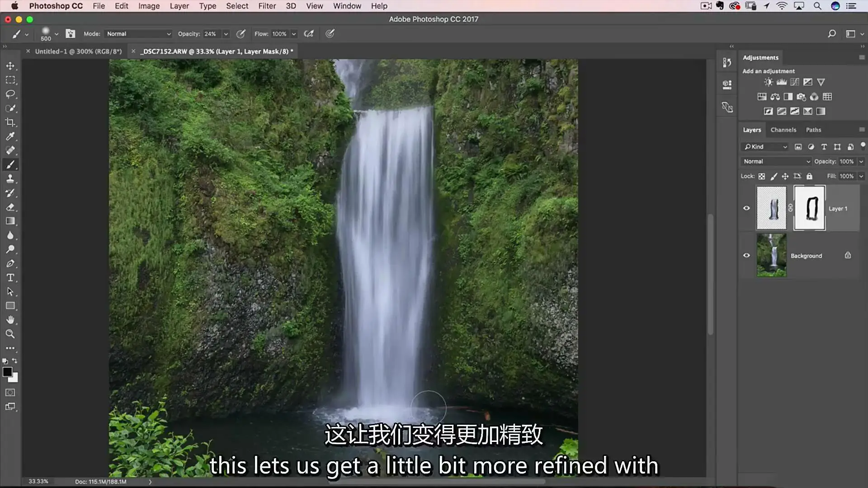Hide the Background layer eye

coord(746,255)
